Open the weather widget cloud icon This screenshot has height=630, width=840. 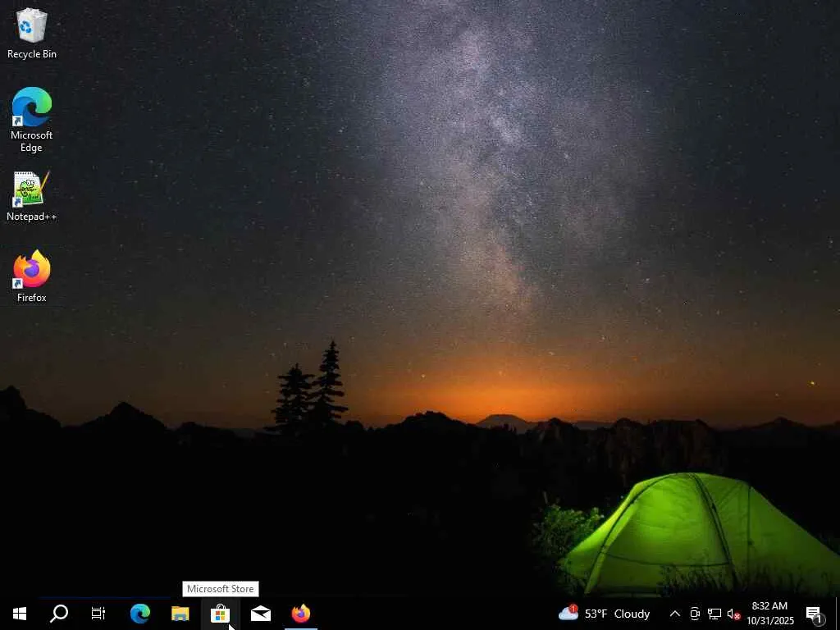[x=568, y=612]
